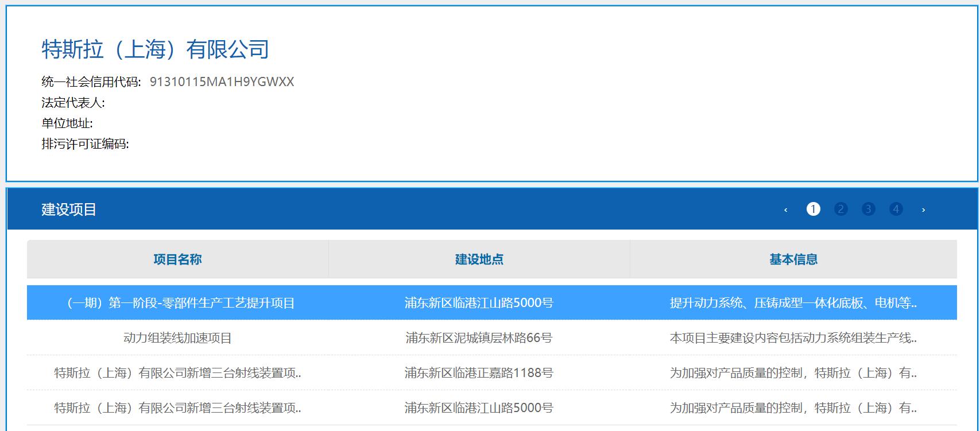Click the large company name heading

[x=155, y=49]
